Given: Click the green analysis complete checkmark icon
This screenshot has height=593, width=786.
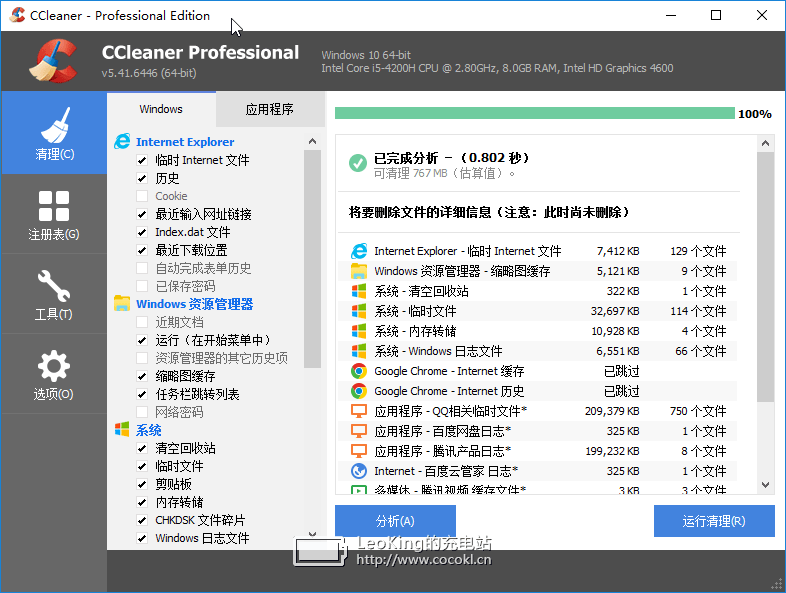Looking at the screenshot, I should (x=358, y=163).
